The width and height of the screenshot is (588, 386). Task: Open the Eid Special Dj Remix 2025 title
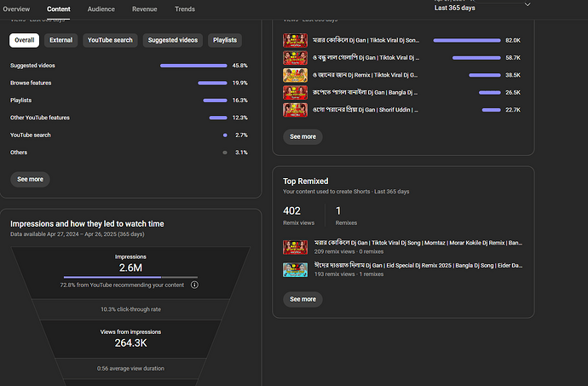click(418, 265)
